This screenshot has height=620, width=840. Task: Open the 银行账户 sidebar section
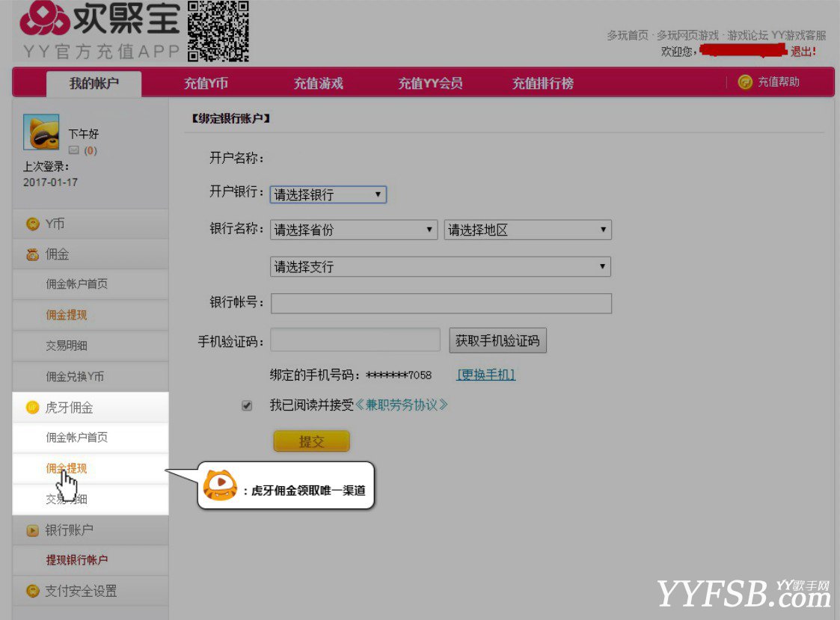point(90,530)
